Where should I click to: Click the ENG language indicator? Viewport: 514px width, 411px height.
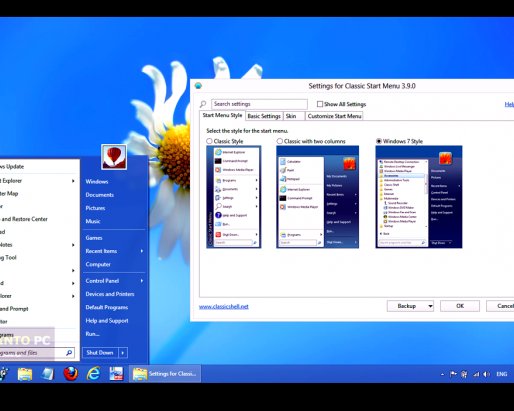[x=502, y=374]
